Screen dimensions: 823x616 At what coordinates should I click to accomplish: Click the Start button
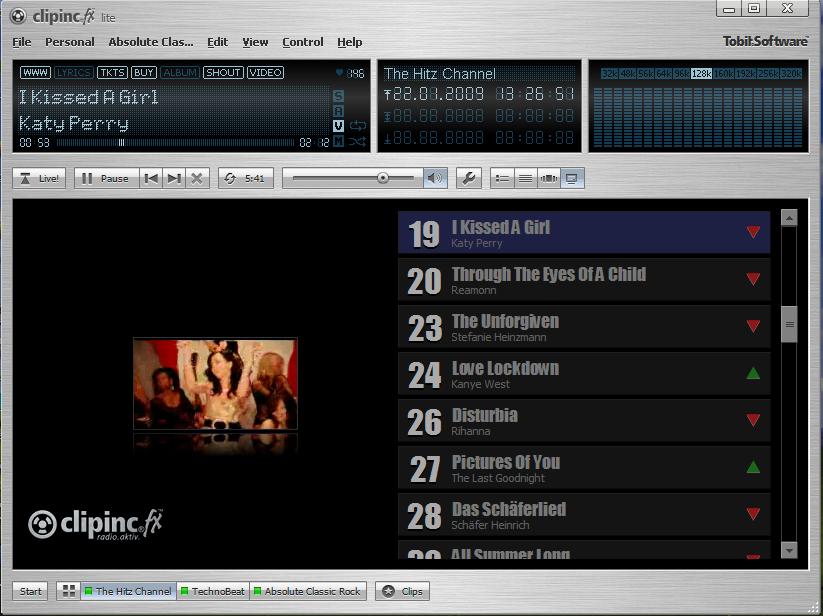click(x=30, y=591)
